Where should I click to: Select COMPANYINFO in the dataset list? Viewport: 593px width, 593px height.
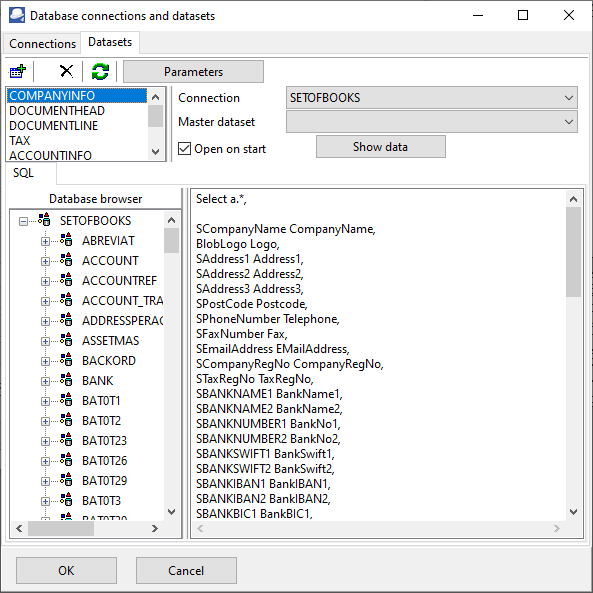pyautogui.click(x=77, y=96)
